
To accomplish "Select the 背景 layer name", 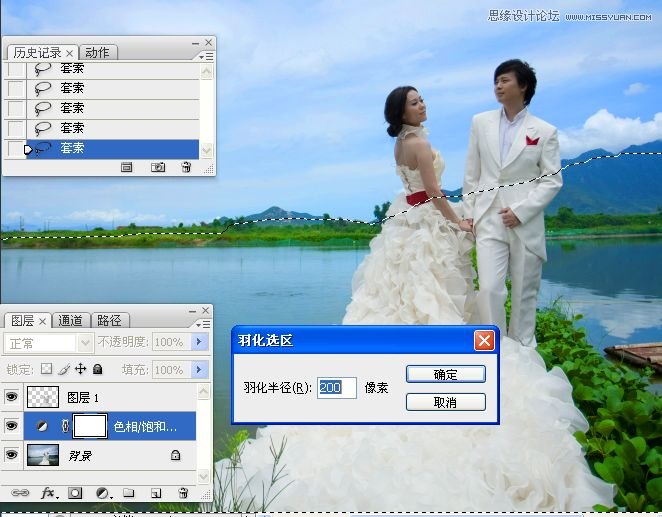I will click(80, 455).
